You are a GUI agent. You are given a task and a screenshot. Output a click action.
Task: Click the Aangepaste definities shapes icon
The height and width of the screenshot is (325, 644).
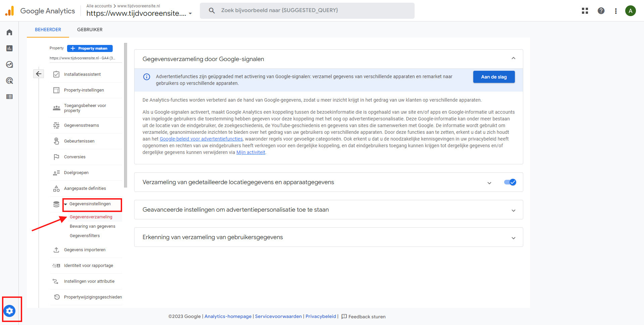coord(56,188)
